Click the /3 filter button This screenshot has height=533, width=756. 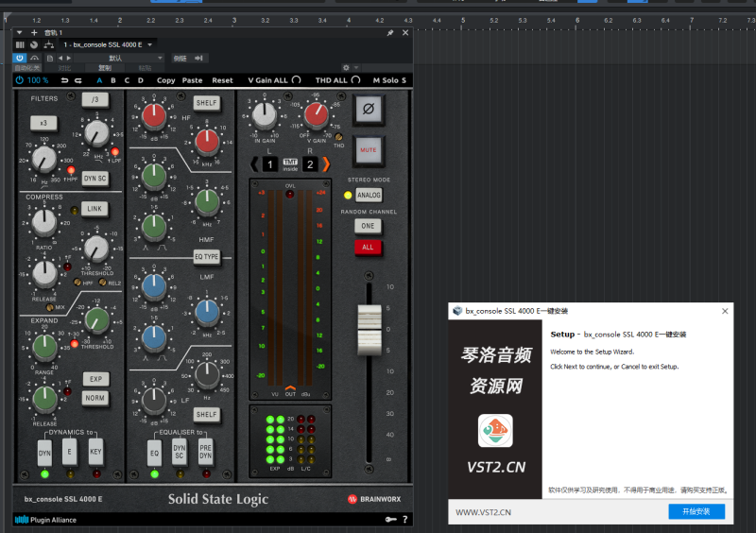[x=95, y=99]
